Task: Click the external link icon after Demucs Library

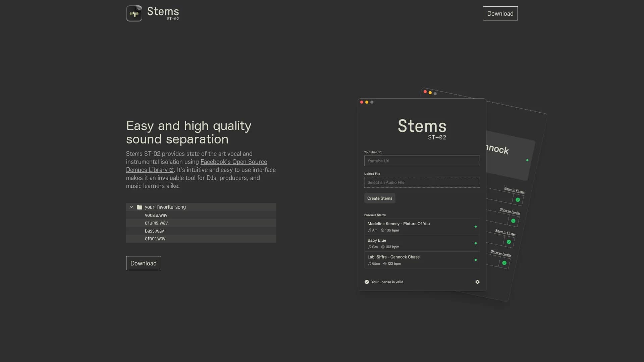Action: tap(171, 170)
